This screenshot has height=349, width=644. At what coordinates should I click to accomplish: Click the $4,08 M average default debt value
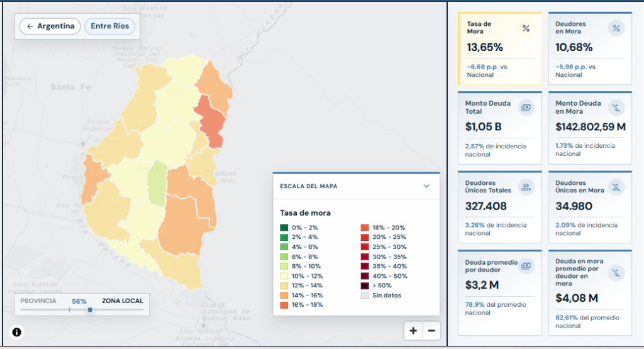577,298
